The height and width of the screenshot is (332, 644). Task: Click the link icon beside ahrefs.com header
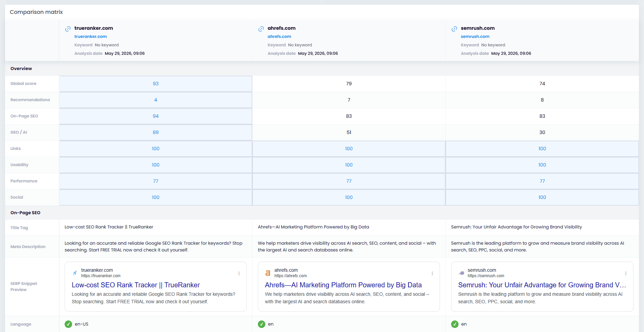(261, 29)
